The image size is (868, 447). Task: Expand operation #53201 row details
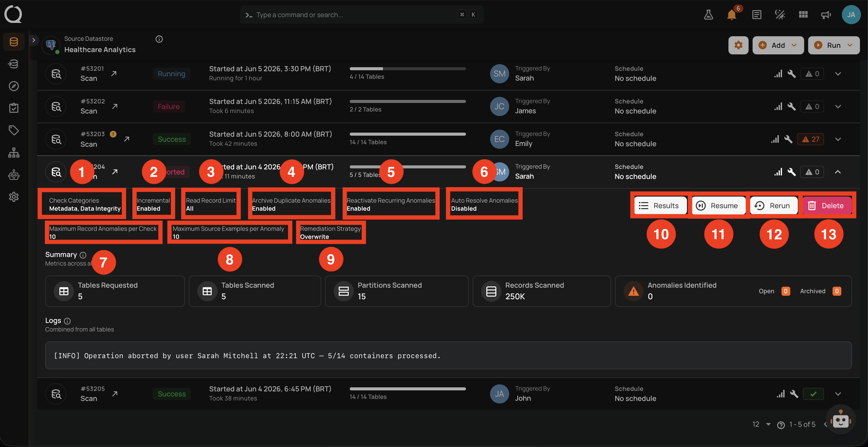(838, 73)
